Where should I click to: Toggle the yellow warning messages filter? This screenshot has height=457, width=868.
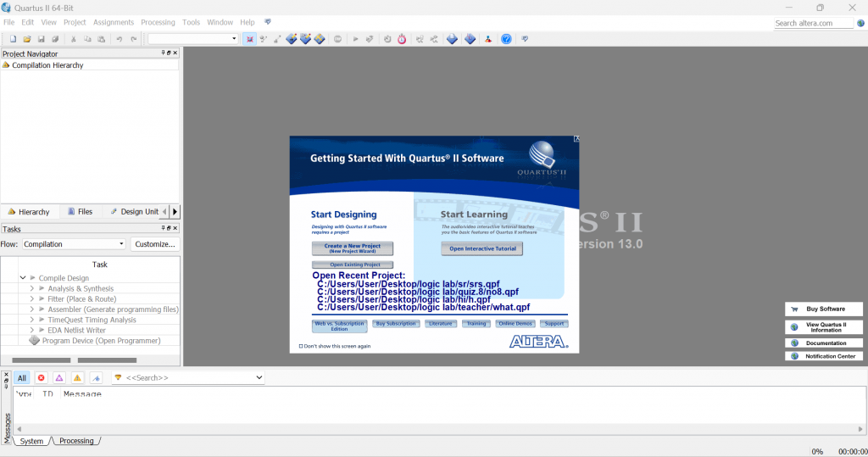tap(77, 378)
